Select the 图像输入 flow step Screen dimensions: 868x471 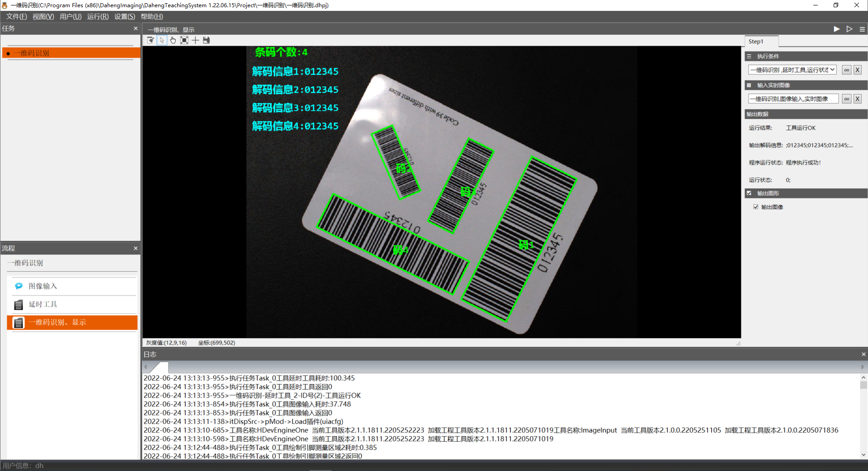coord(72,286)
